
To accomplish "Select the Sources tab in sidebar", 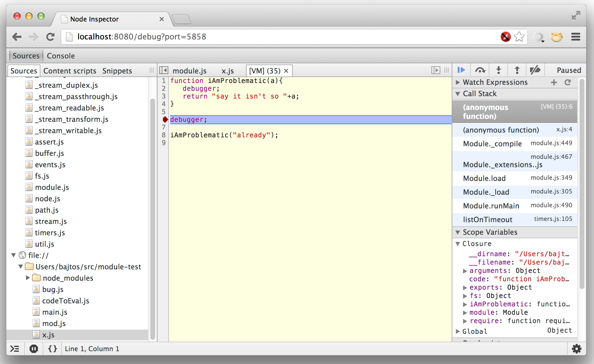I will (24, 71).
